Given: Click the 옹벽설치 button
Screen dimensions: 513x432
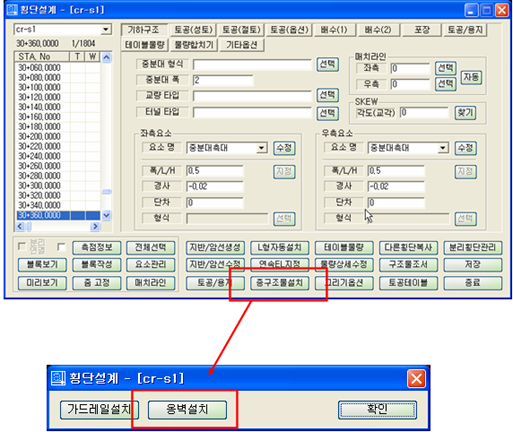Looking at the screenshot, I should point(187,410).
